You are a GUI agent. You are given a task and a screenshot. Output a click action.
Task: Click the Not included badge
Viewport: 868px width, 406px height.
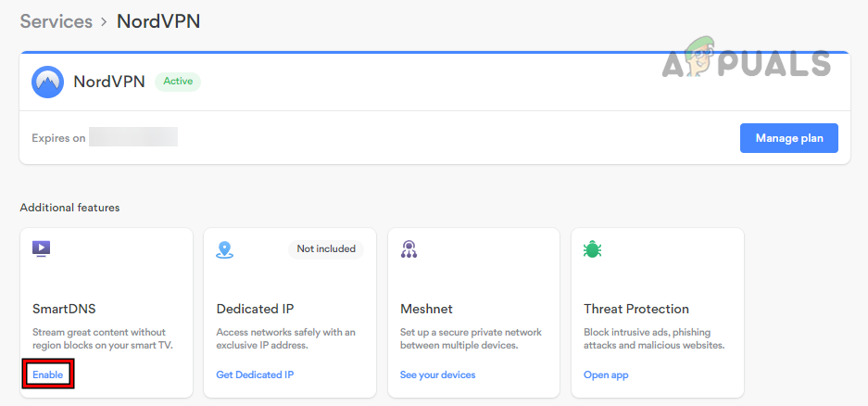click(325, 248)
